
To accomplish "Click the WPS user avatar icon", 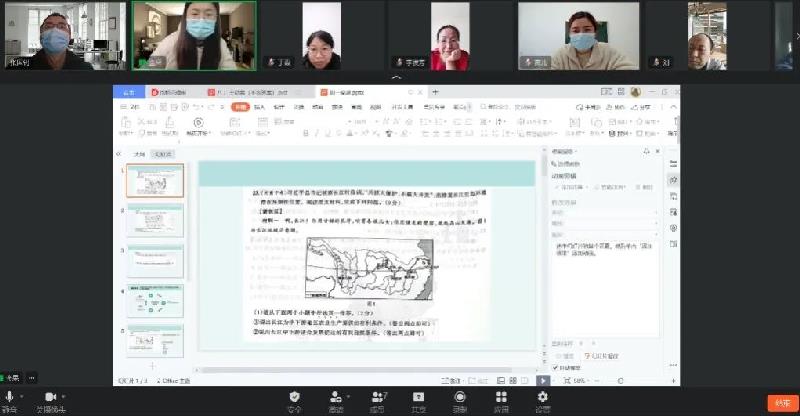I will pos(636,92).
